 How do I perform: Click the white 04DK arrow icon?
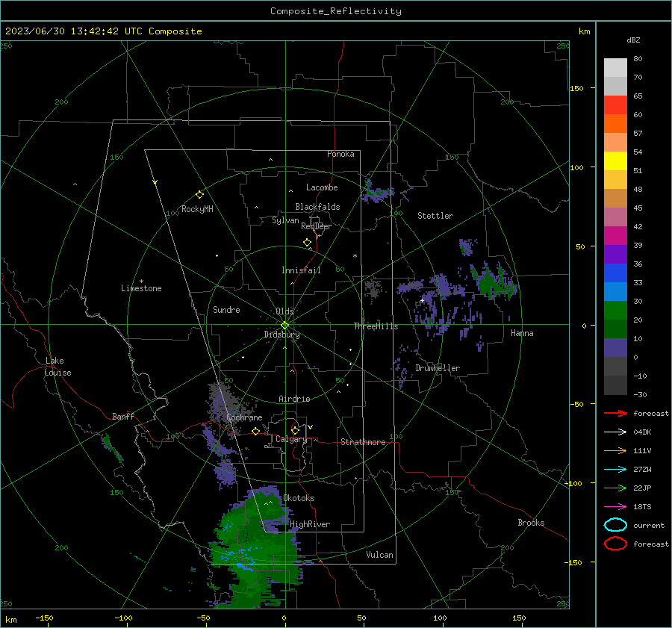[x=615, y=432]
